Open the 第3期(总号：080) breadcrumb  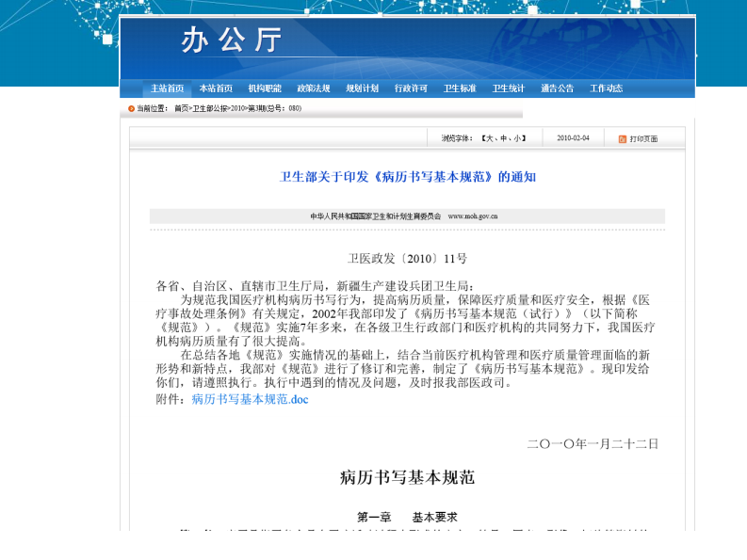(x=274, y=108)
